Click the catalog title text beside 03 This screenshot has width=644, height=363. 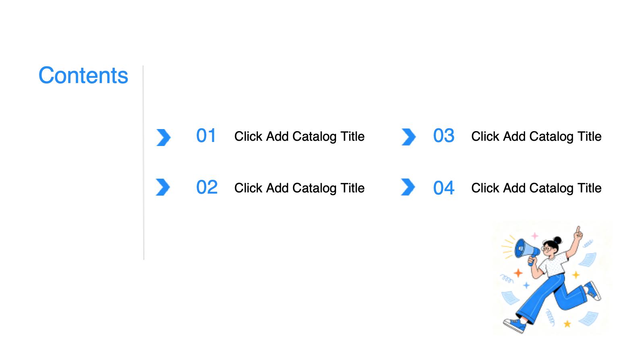(536, 136)
